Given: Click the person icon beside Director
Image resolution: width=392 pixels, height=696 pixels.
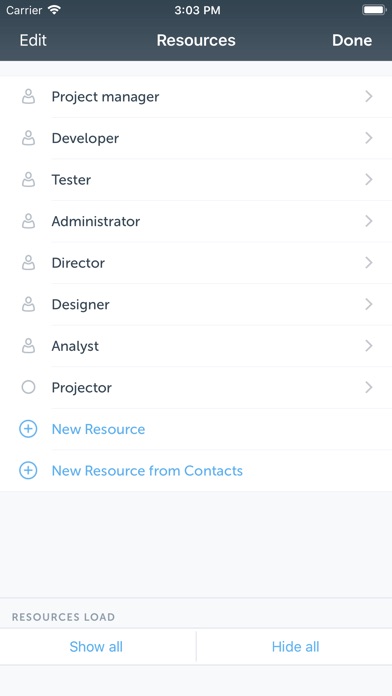Looking at the screenshot, I should (28, 263).
